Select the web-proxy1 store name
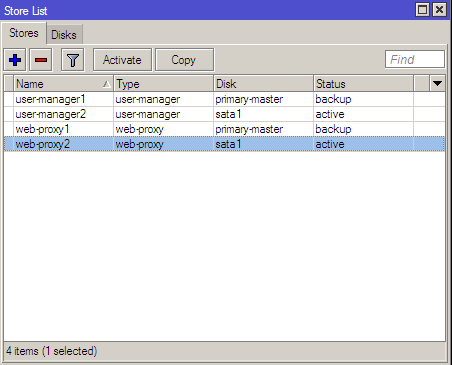This screenshot has width=452, height=365. 42,129
